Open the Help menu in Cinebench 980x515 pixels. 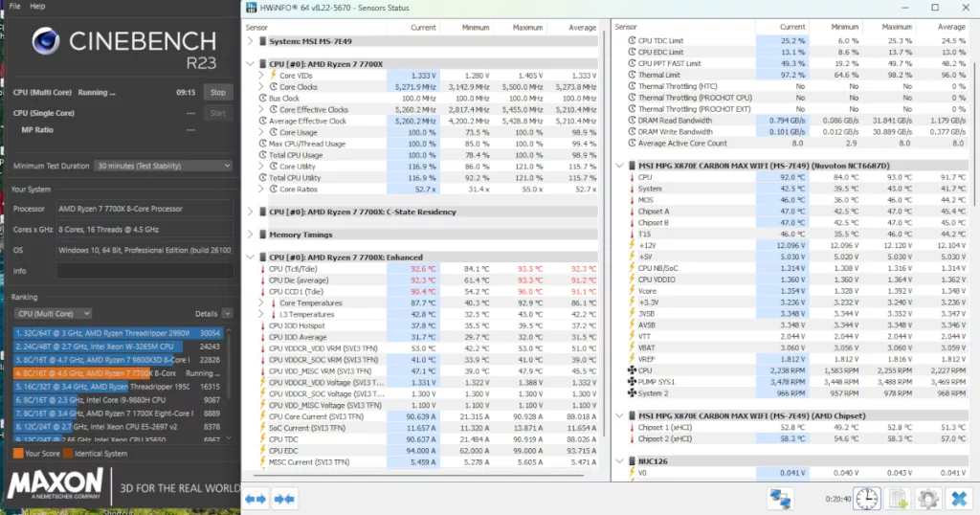click(37, 7)
